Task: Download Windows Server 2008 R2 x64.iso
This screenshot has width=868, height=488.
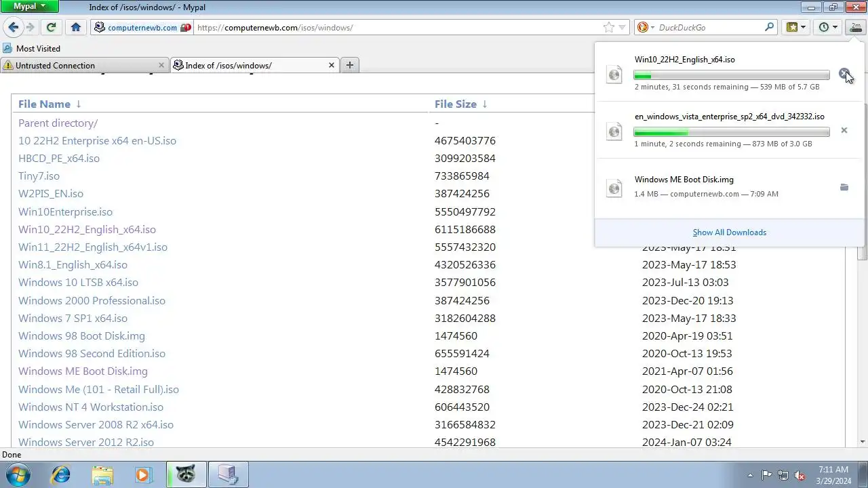Action: [96, 425]
